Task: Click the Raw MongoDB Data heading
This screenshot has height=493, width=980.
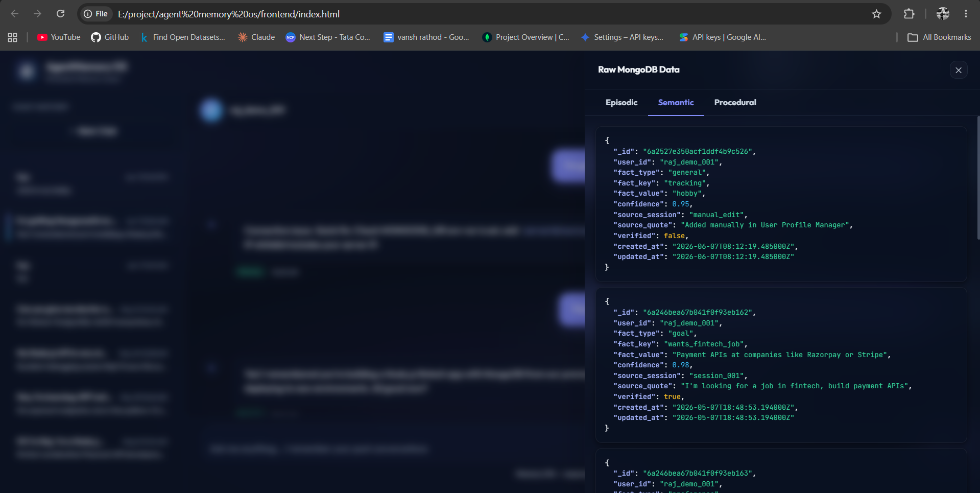Action: [x=638, y=69]
